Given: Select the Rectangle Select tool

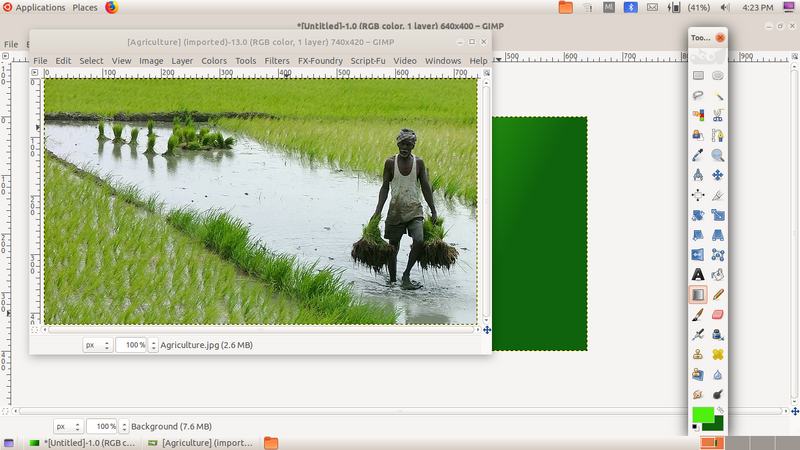Looking at the screenshot, I should pyautogui.click(x=698, y=76).
